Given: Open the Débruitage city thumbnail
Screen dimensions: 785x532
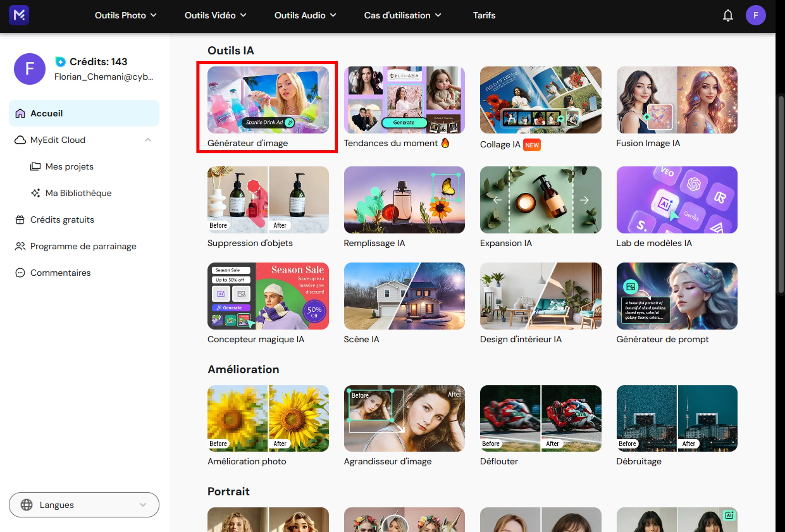Looking at the screenshot, I should (677, 419).
